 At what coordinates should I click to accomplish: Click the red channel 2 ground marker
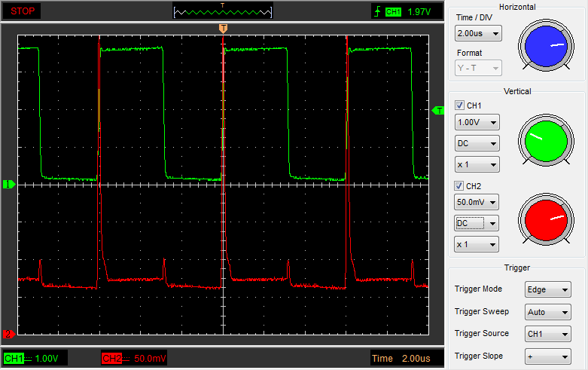pos(9,334)
